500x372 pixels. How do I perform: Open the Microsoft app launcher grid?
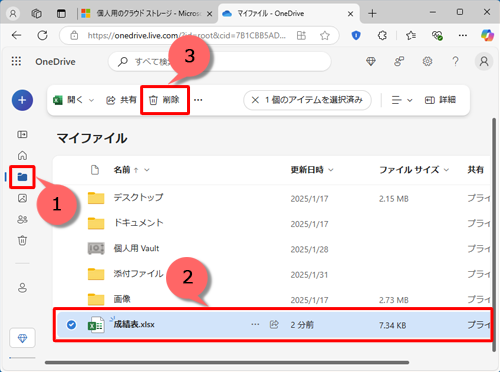(x=16, y=61)
